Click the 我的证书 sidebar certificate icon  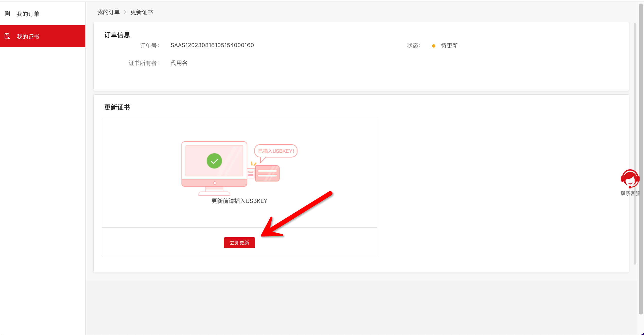coord(7,36)
